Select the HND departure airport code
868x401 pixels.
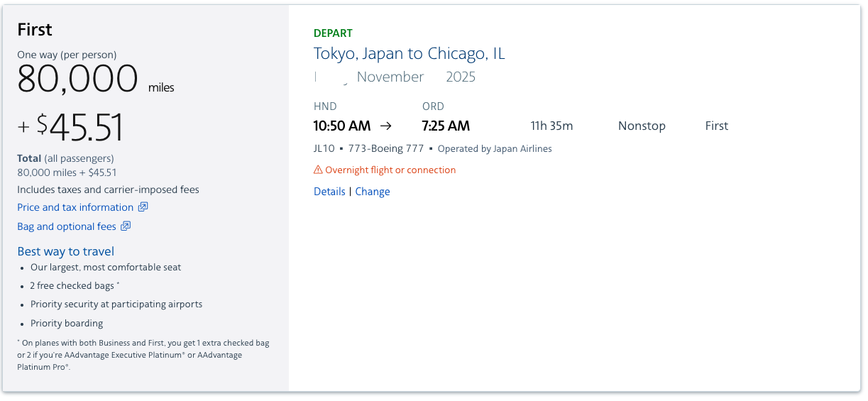[x=325, y=106]
